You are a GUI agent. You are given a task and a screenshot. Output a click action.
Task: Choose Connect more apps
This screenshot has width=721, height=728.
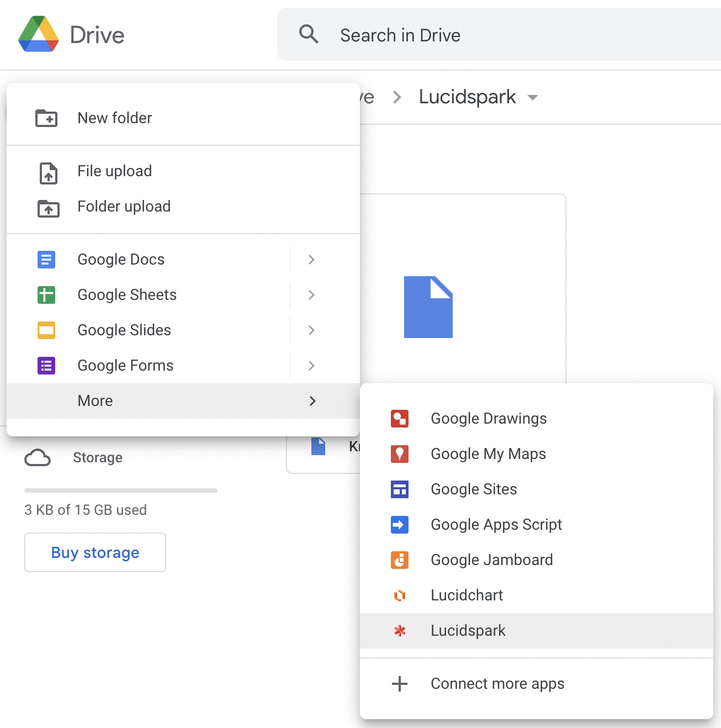click(x=537, y=684)
